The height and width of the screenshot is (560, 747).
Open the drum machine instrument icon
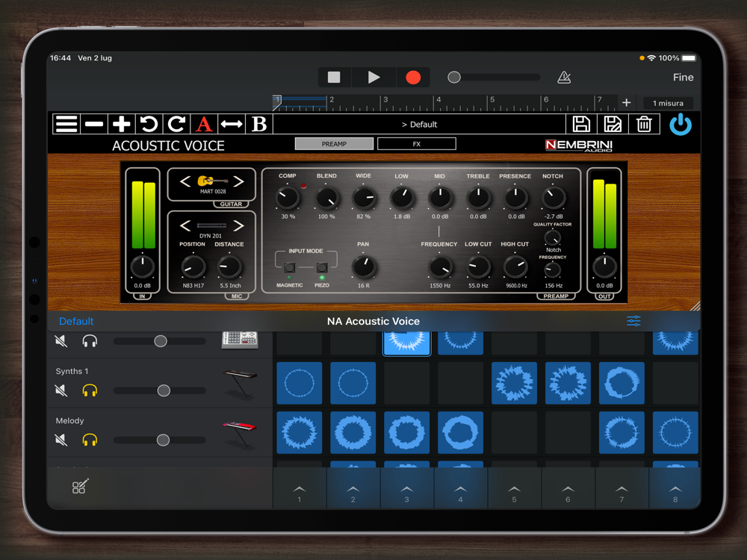[x=240, y=340]
